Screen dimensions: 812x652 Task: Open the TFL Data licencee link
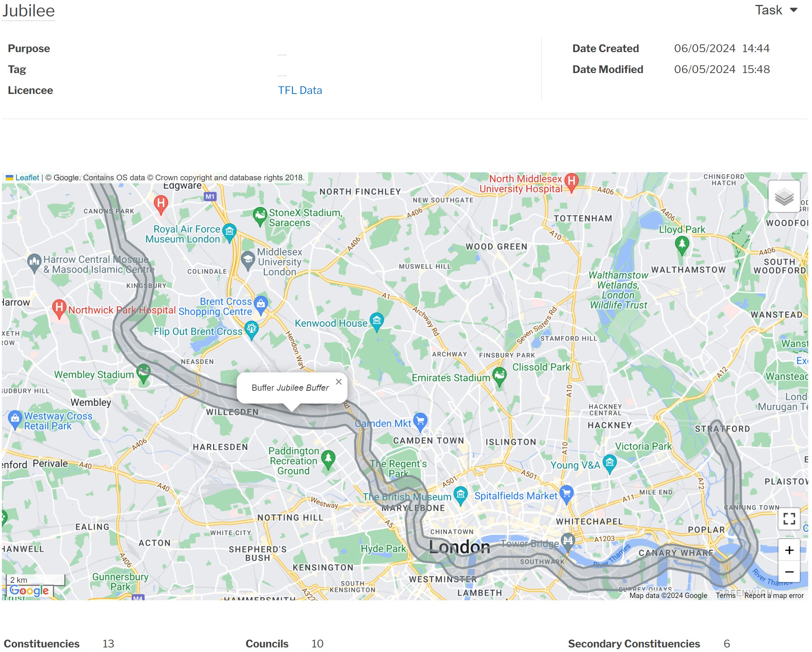(x=300, y=91)
